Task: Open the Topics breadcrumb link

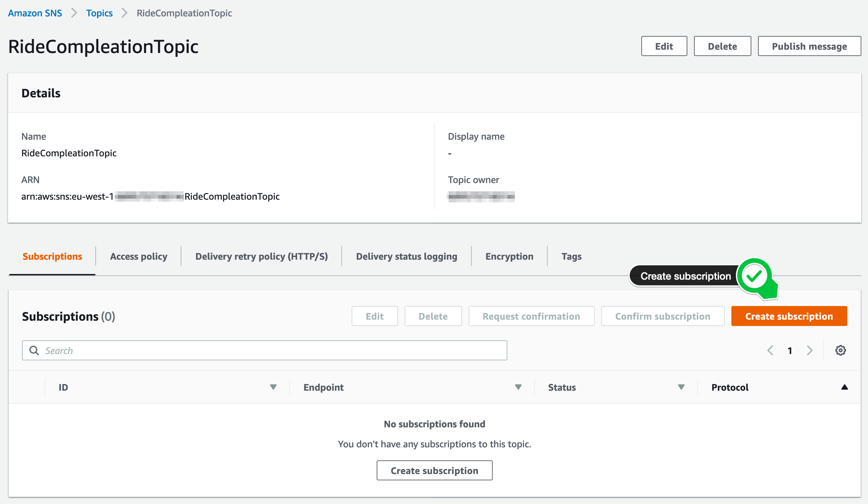Action: click(99, 13)
